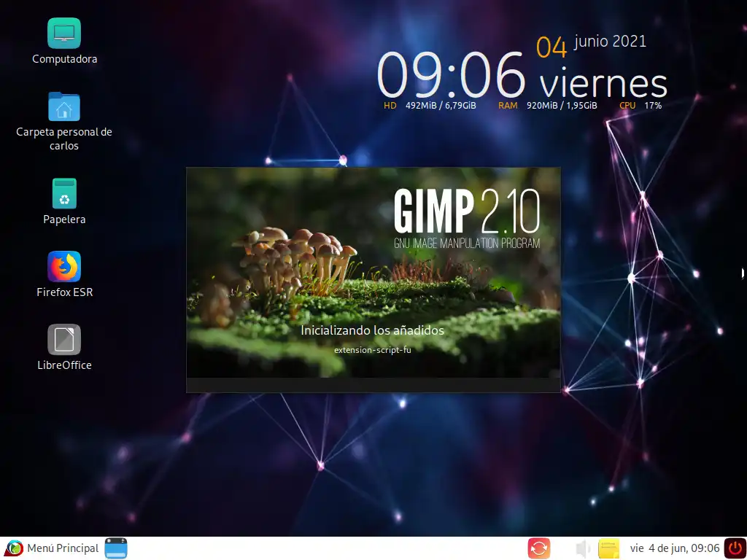Open the taskbar clock 'vie 4 de jun, 09:06'
Viewport: 747px width, 560px height.
[674, 548]
